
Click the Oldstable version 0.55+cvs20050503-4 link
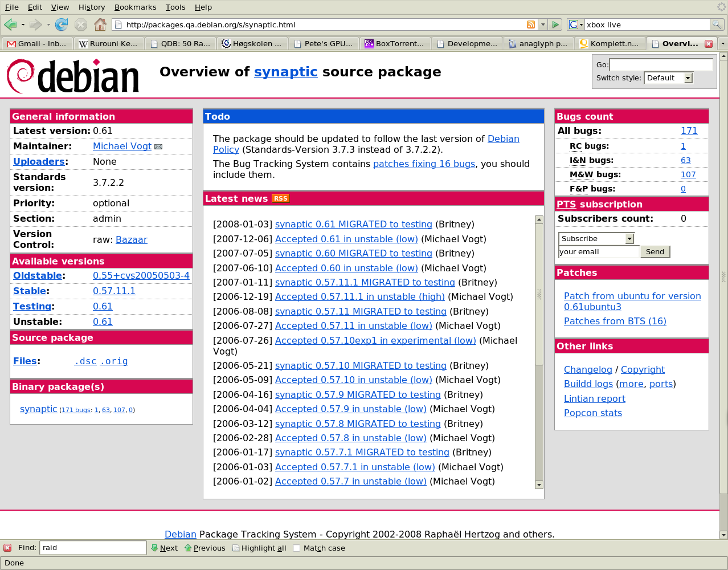[x=141, y=276]
